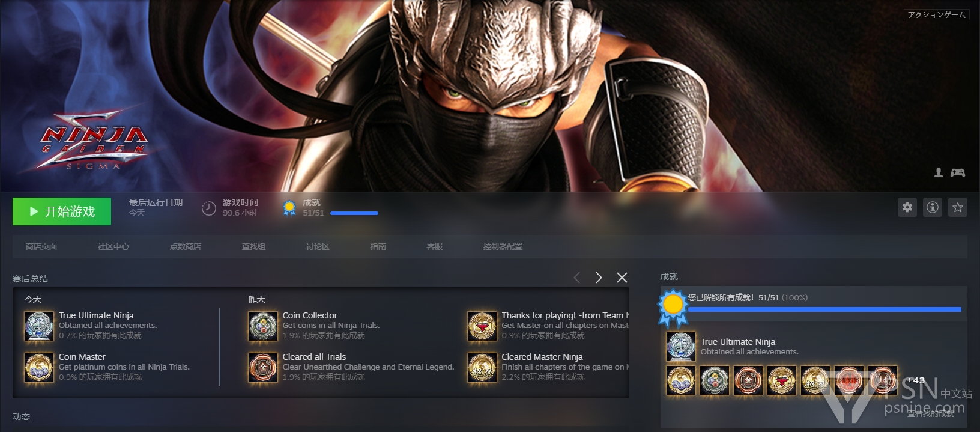The height and width of the screenshot is (432, 980).
Task: Click bronze 14 medal in 成就 panel row
Action: coord(883,380)
